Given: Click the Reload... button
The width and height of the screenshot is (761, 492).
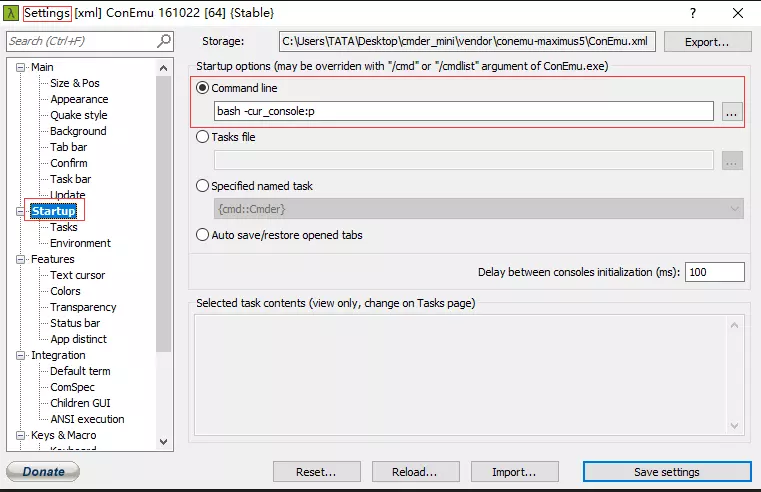Looking at the screenshot, I should click(x=415, y=472).
